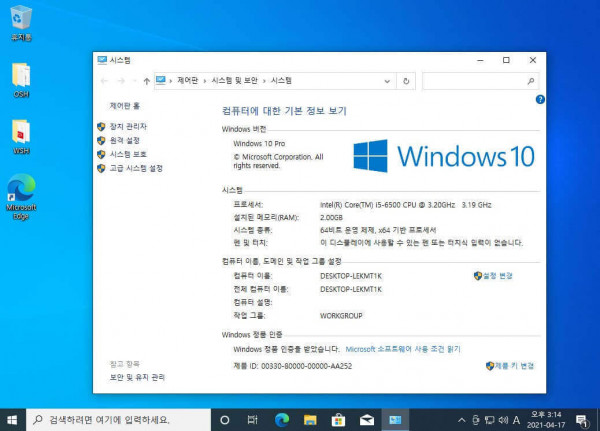Screen dimensions: 600x431
Task: Minimize the System window
Action: pyautogui.click(x=480, y=60)
